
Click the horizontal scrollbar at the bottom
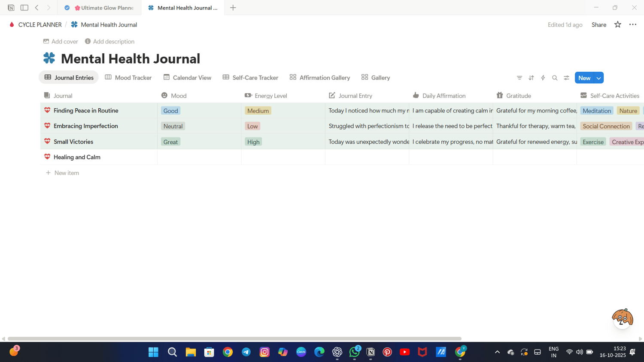click(x=234, y=339)
